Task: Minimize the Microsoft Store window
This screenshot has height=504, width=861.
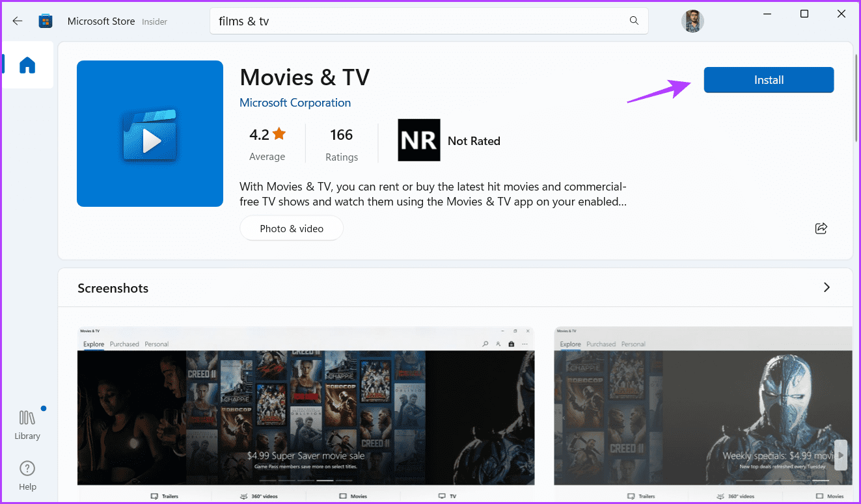Action: pos(767,14)
